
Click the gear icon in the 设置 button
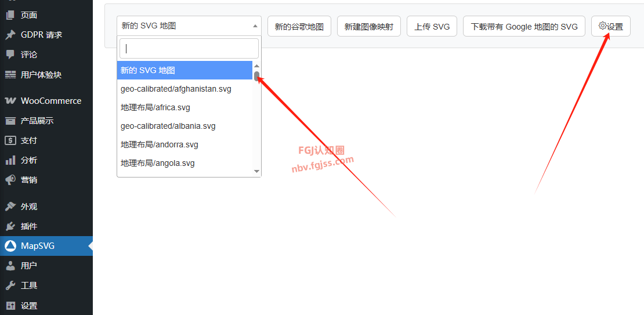click(x=603, y=26)
